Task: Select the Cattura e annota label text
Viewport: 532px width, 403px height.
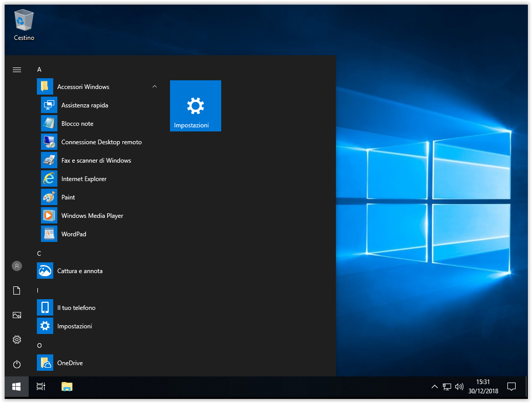Action: pos(80,271)
